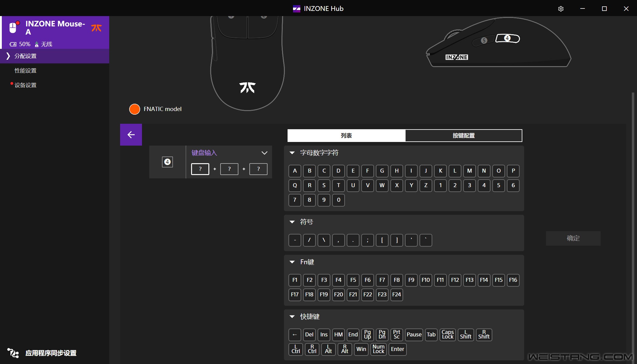Choose the Caps Lock shortcut key
This screenshot has width=637, height=364.
[x=448, y=335]
